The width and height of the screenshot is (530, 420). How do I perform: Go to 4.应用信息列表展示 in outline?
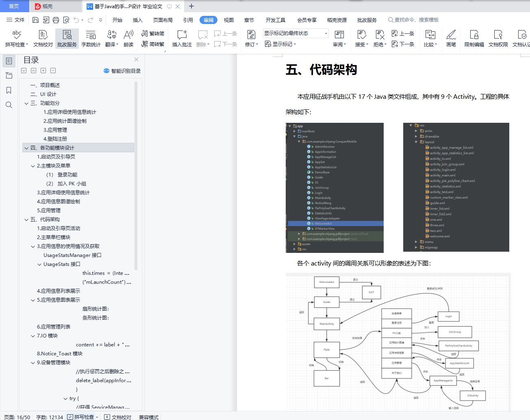click(59, 291)
